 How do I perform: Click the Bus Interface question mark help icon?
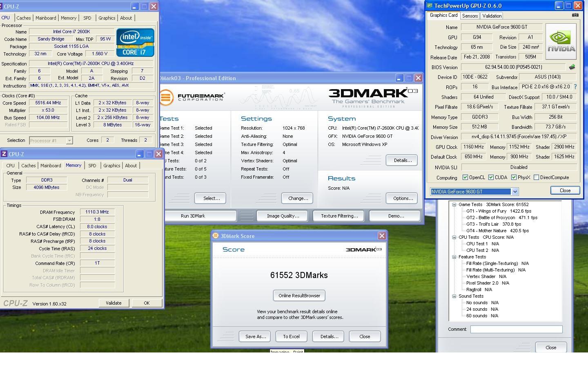pos(575,87)
